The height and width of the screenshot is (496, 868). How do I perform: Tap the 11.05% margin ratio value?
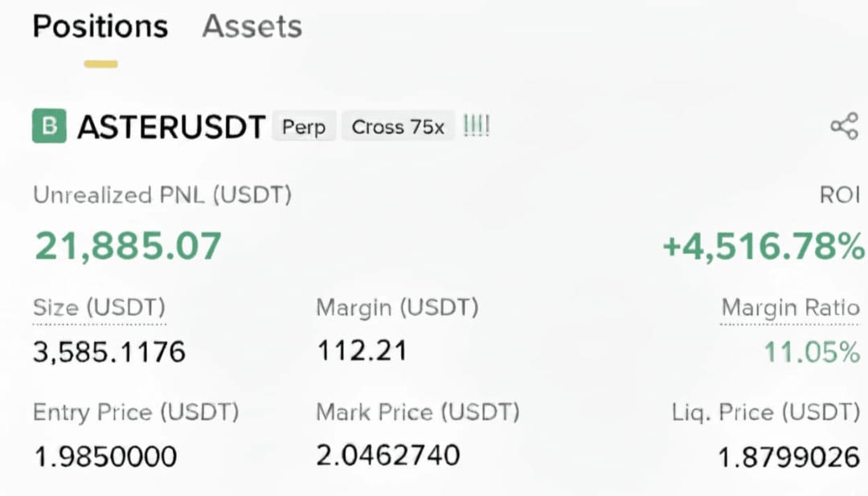pyautogui.click(x=812, y=352)
